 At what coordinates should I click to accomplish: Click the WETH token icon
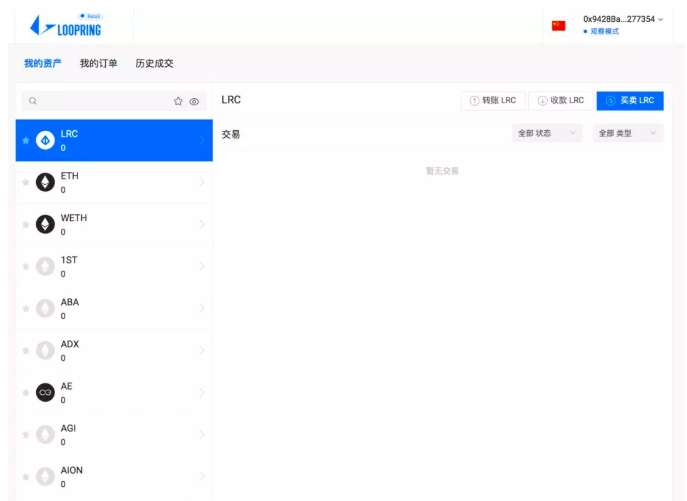(45, 224)
